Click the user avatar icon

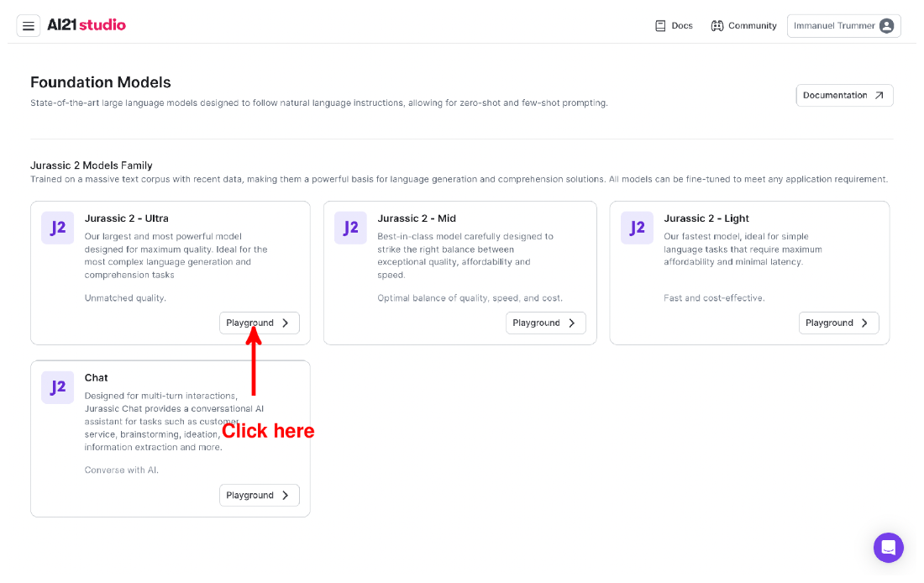(886, 26)
